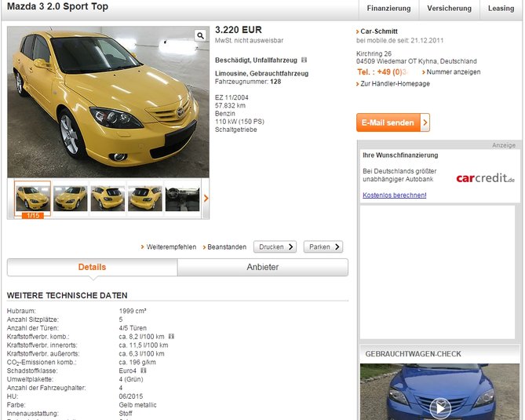Screen dimensions: 525x420
Task: Click the magnifier icon on main photo
Action: (200, 35)
